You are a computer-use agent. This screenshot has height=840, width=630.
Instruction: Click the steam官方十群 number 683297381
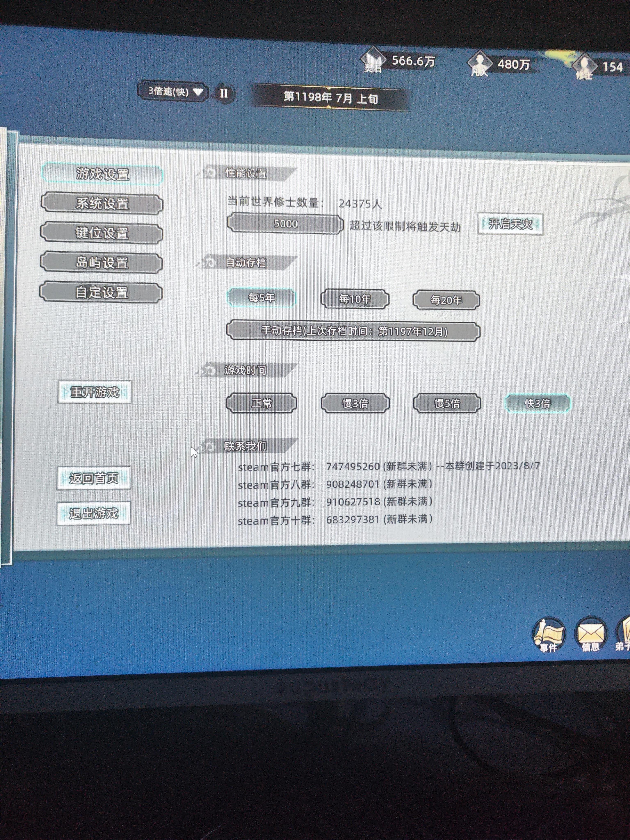point(353,519)
